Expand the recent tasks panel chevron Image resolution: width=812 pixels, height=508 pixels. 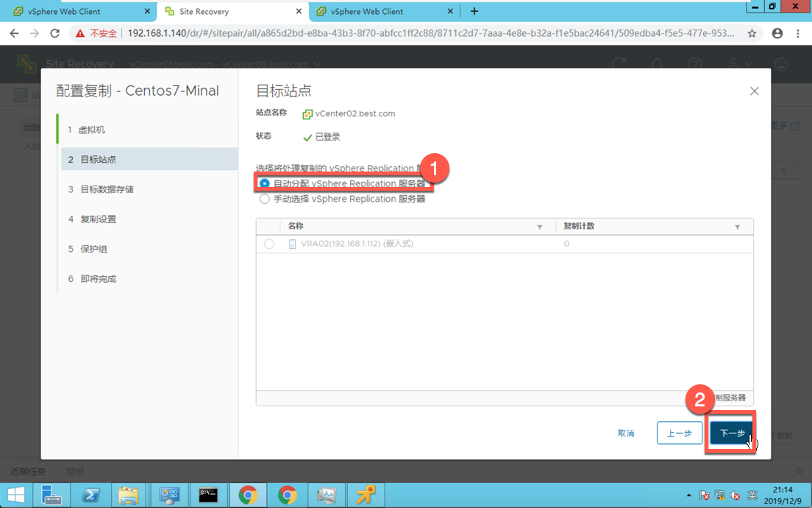(x=798, y=472)
